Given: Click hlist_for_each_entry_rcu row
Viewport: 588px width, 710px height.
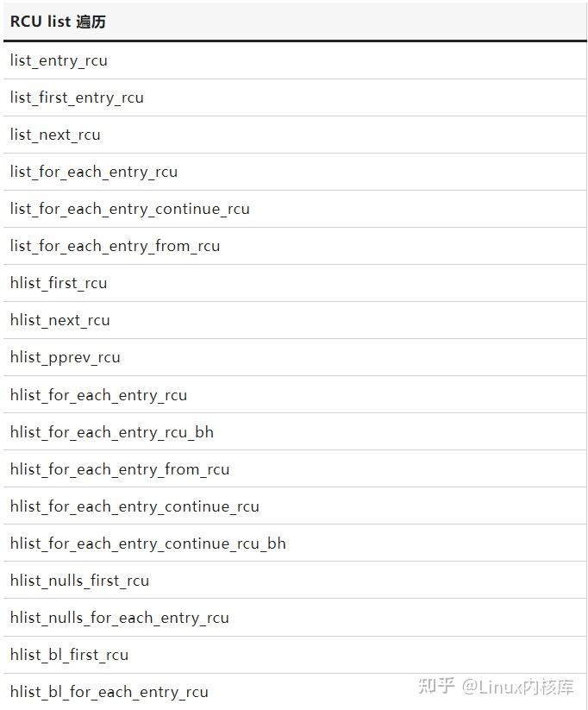Looking at the screenshot, I should [98, 395].
